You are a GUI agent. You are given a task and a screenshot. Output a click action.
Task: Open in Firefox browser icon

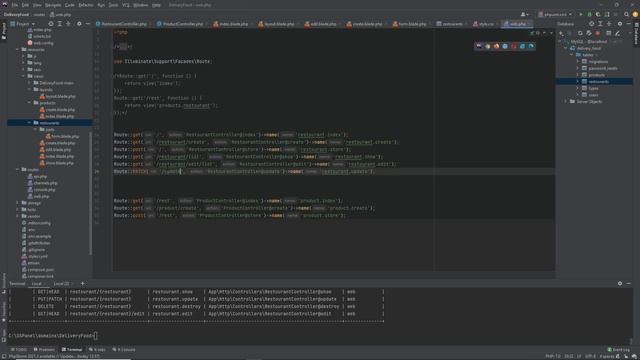tap(496, 46)
